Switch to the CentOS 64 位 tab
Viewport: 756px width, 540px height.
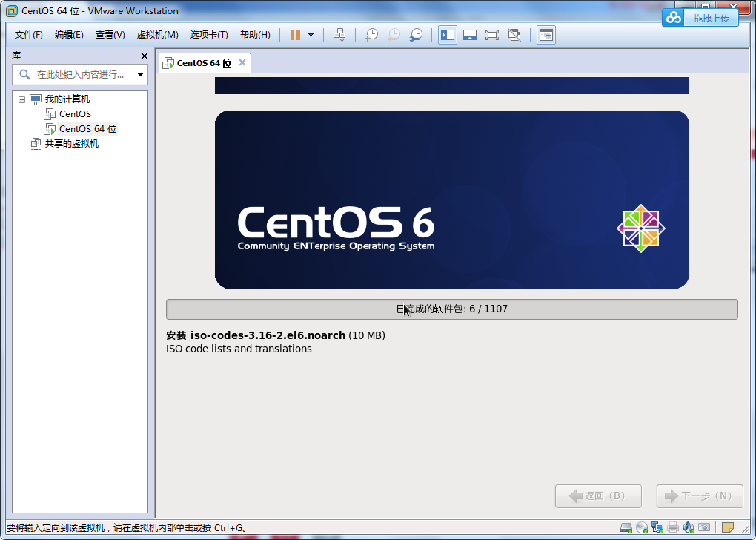coord(204,63)
